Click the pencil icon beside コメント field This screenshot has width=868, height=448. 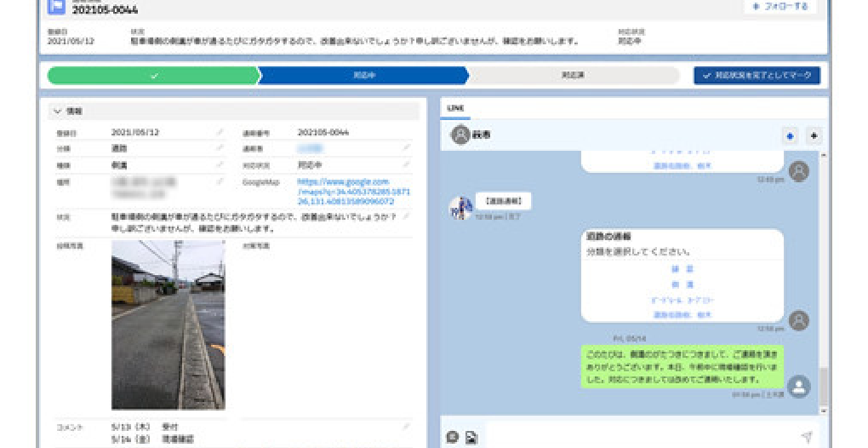pos(407,425)
